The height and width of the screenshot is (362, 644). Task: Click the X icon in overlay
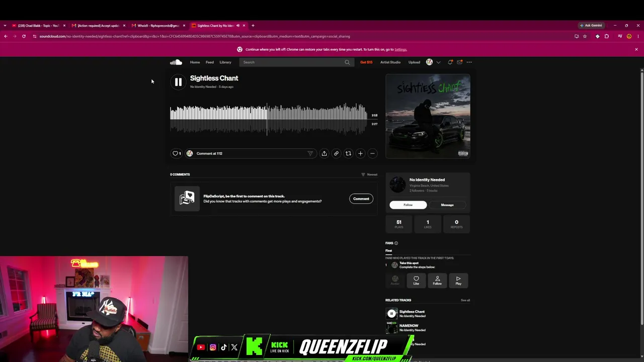(x=234, y=347)
